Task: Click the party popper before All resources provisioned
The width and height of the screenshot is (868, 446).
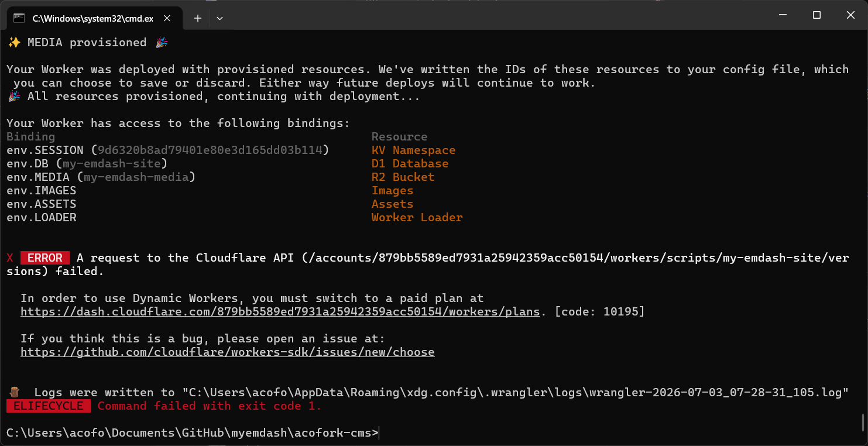Action: [13, 97]
